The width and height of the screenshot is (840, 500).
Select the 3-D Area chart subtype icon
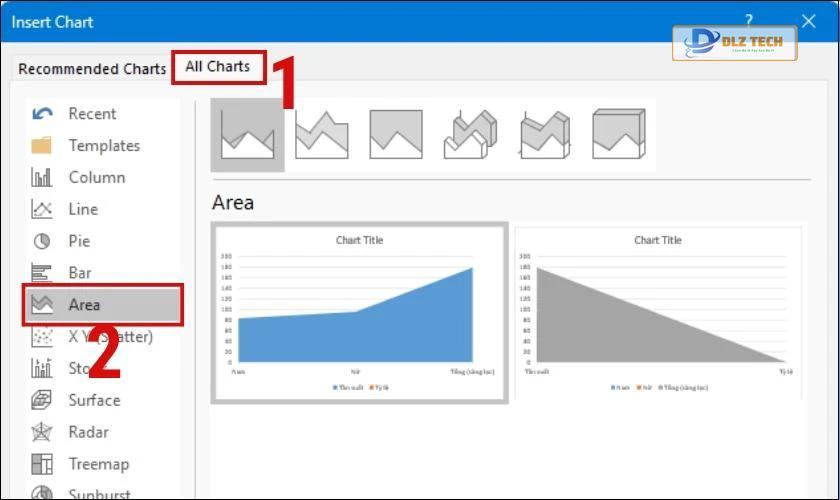tap(470, 135)
